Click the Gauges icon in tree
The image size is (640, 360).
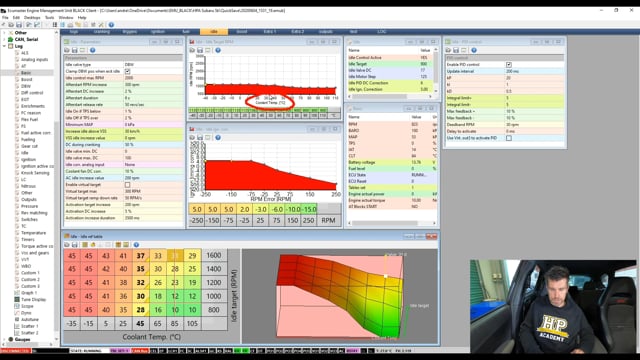11,340
